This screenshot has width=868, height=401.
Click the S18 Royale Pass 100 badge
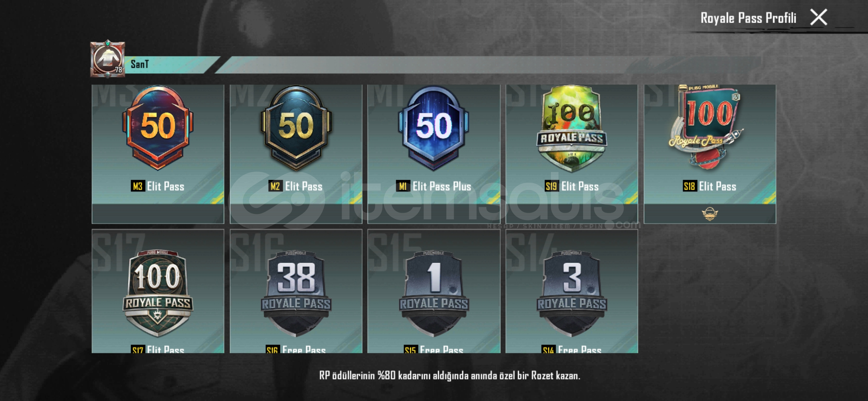click(x=707, y=126)
